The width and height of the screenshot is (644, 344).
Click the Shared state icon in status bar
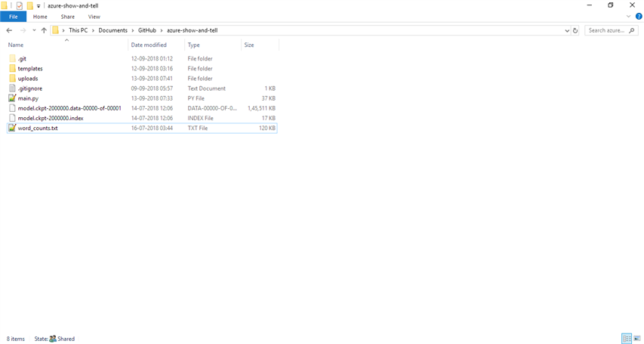point(53,339)
